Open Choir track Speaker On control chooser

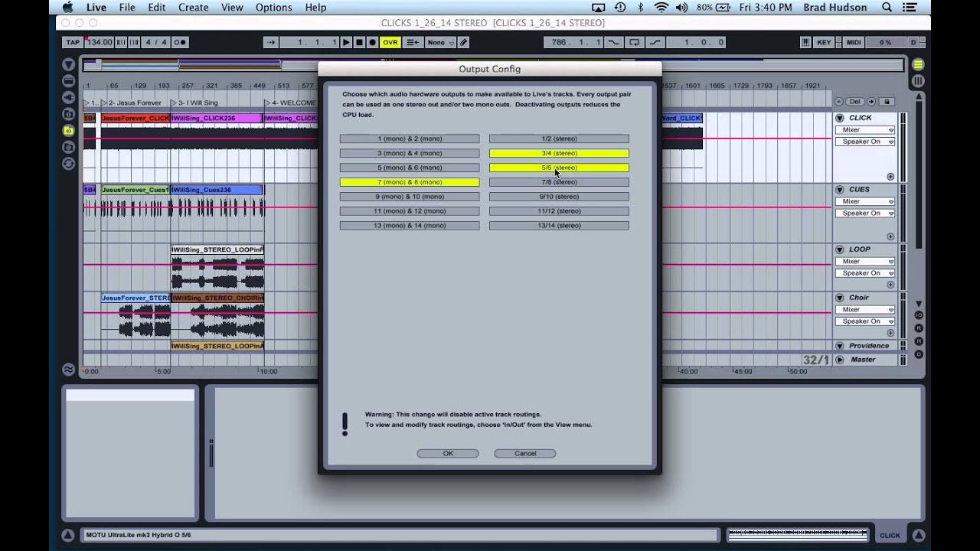(x=865, y=321)
